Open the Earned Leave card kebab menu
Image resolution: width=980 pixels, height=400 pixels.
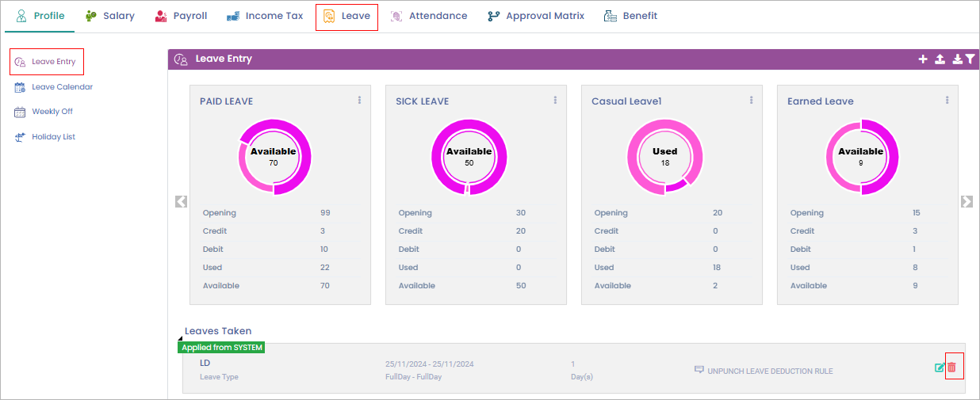947,101
